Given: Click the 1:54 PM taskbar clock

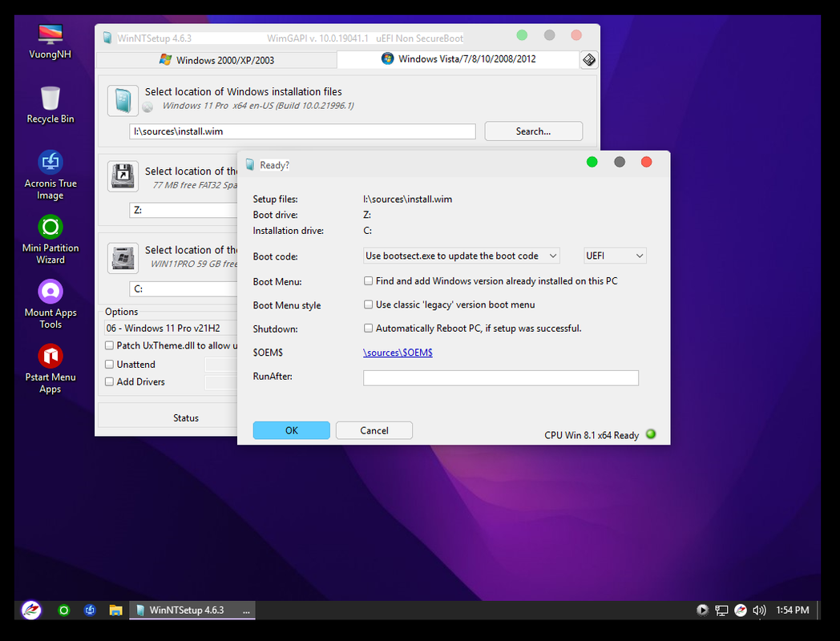Looking at the screenshot, I should pyautogui.click(x=793, y=610).
